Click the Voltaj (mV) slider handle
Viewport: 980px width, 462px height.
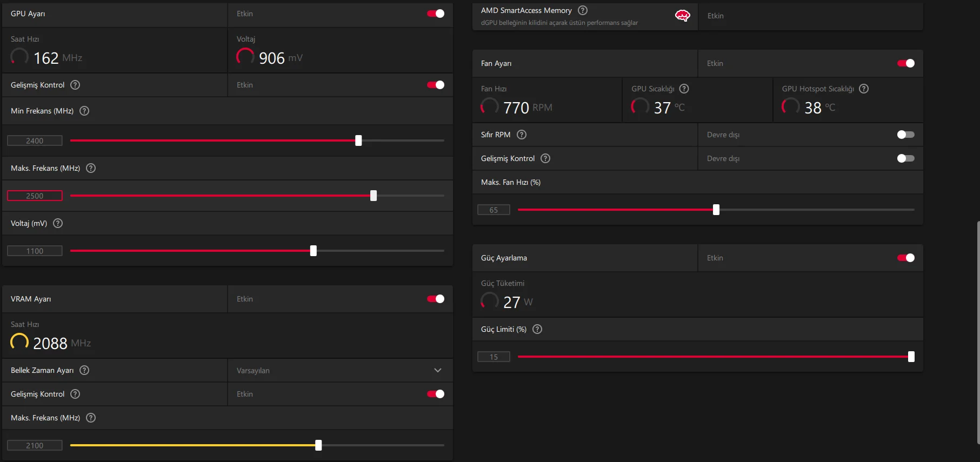click(x=314, y=251)
